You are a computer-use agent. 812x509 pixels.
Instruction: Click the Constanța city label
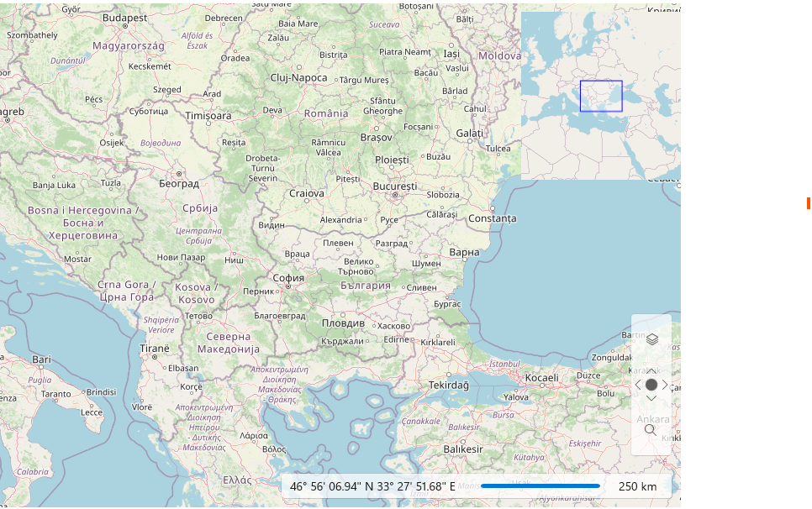coord(493,218)
